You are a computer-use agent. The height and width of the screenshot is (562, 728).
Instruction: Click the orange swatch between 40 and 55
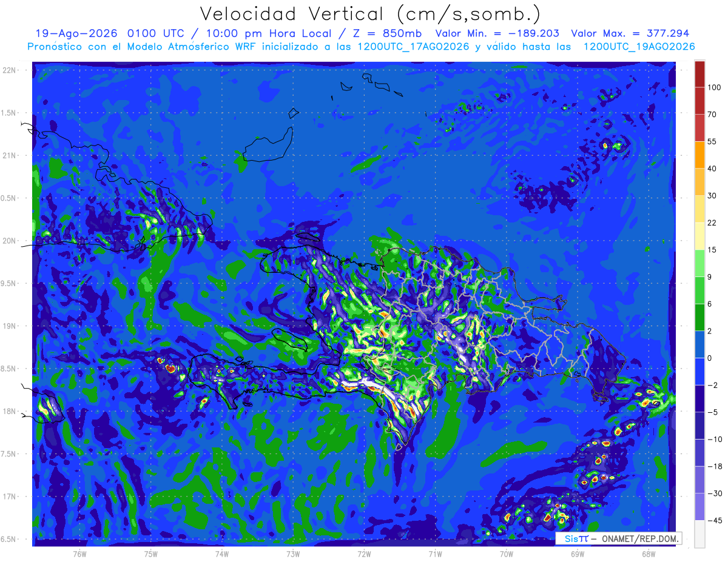[699, 155]
